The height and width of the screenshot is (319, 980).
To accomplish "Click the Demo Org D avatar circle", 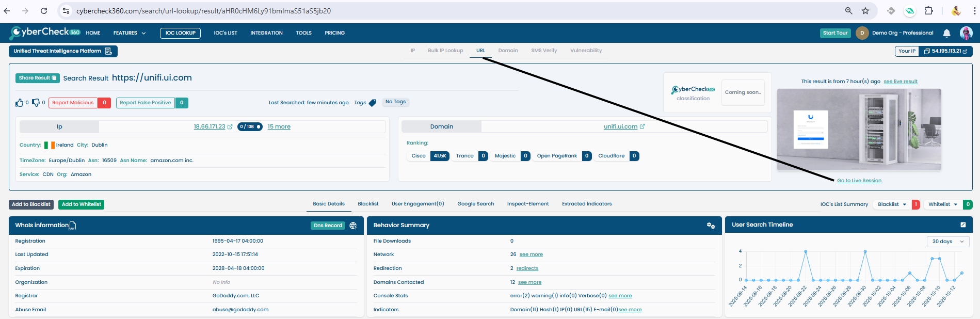I will (862, 33).
